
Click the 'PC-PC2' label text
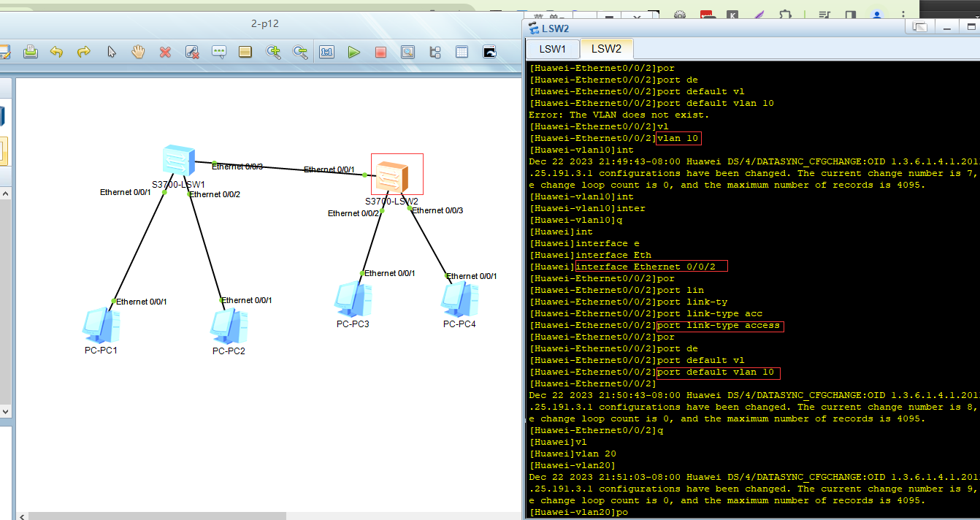coord(229,351)
